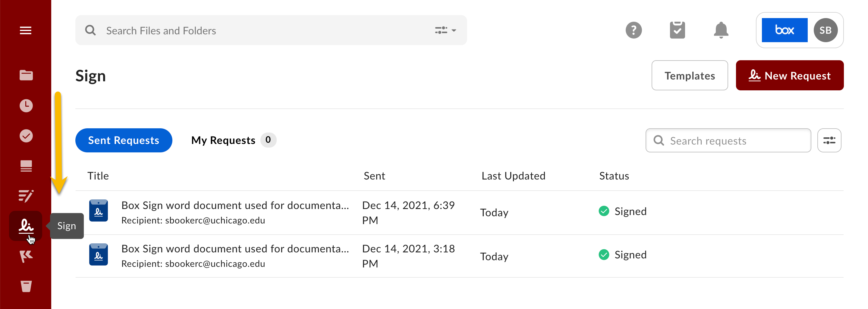This screenshot has height=309, width=868.
Task: Open the signed request sent at 6:39 PM
Action: tap(235, 205)
